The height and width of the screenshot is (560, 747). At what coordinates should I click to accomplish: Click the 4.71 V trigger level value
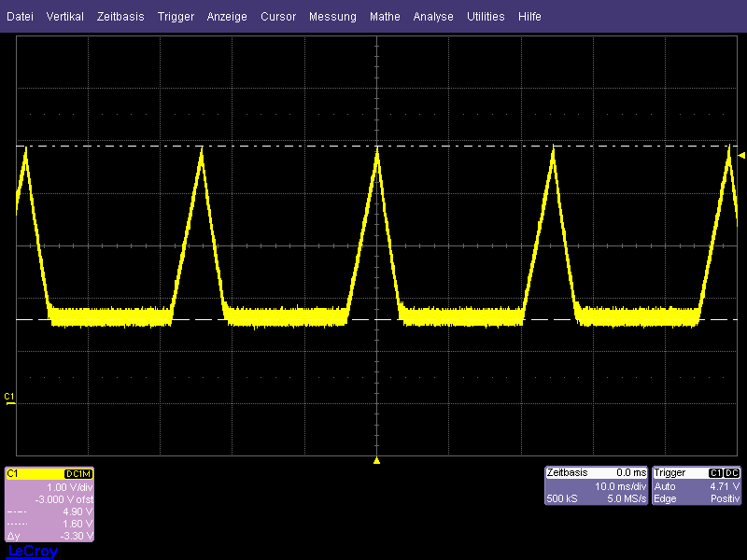[x=725, y=486]
